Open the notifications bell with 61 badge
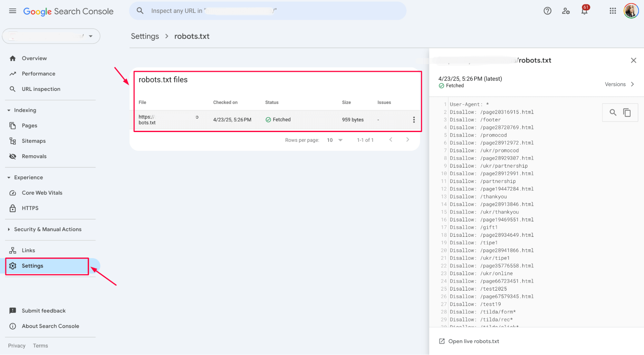The height and width of the screenshot is (355, 644). coord(584,10)
